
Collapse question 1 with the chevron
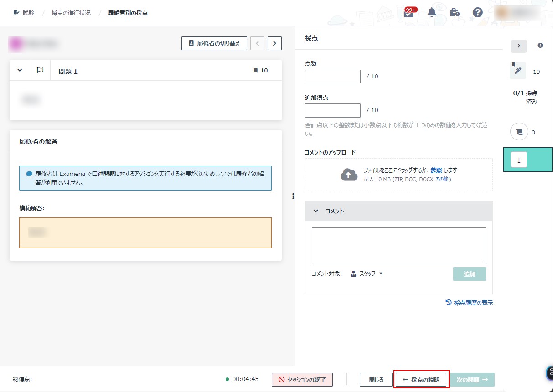point(20,70)
